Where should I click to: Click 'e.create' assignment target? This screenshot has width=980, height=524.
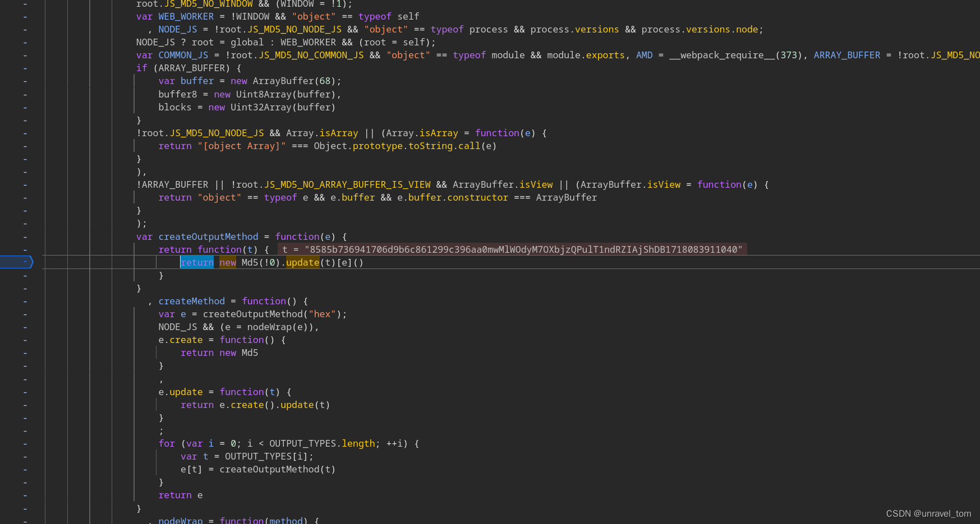180,340
